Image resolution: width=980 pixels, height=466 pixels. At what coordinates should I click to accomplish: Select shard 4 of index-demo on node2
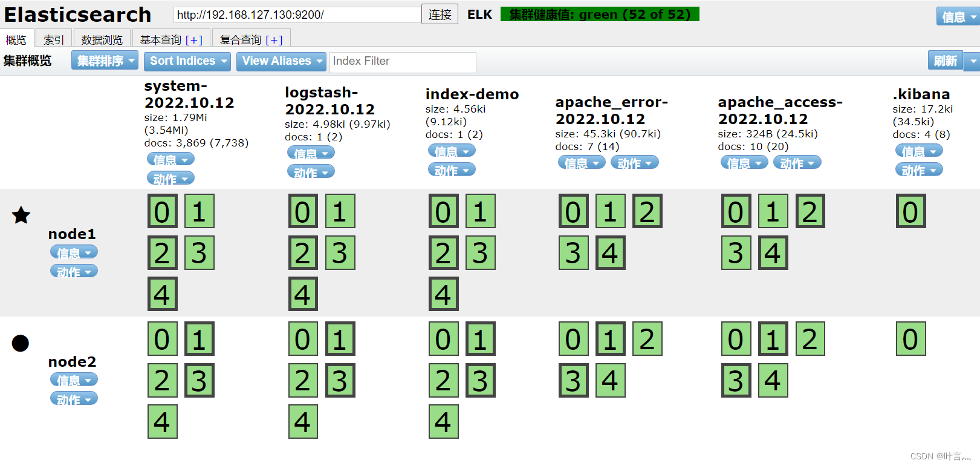pyautogui.click(x=444, y=421)
